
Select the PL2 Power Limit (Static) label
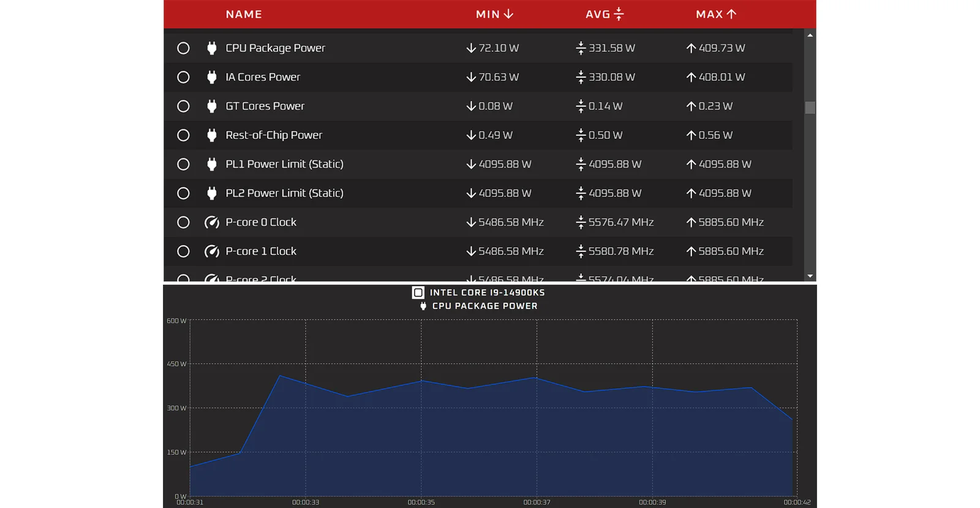284,193
